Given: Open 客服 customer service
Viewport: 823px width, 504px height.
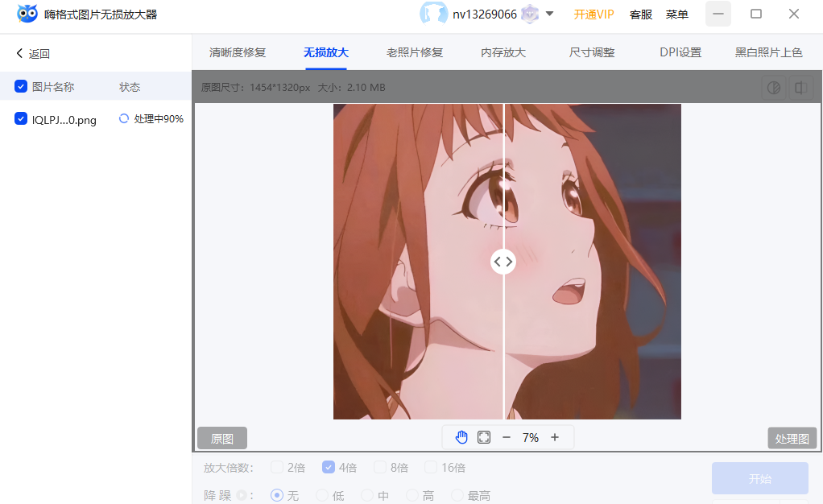Looking at the screenshot, I should pos(641,14).
